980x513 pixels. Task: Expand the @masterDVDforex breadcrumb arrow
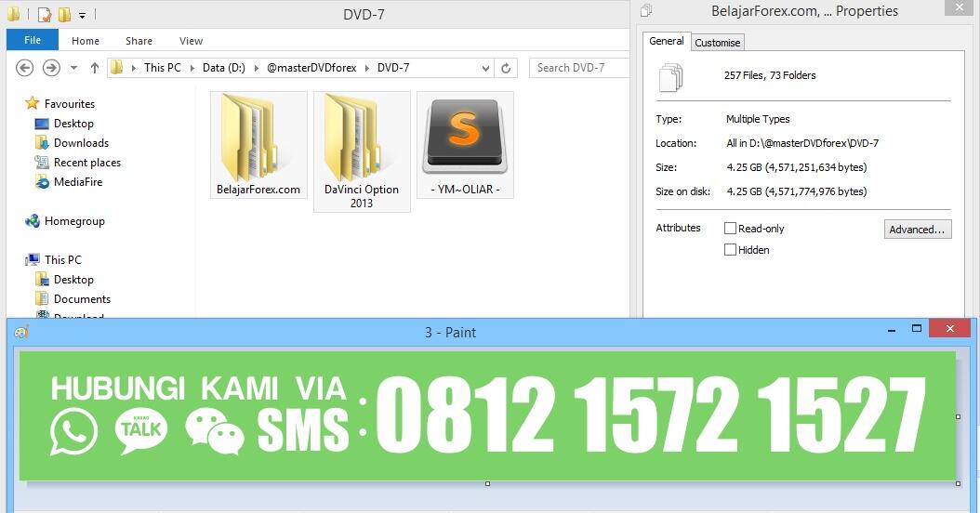[x=367, y=68]
